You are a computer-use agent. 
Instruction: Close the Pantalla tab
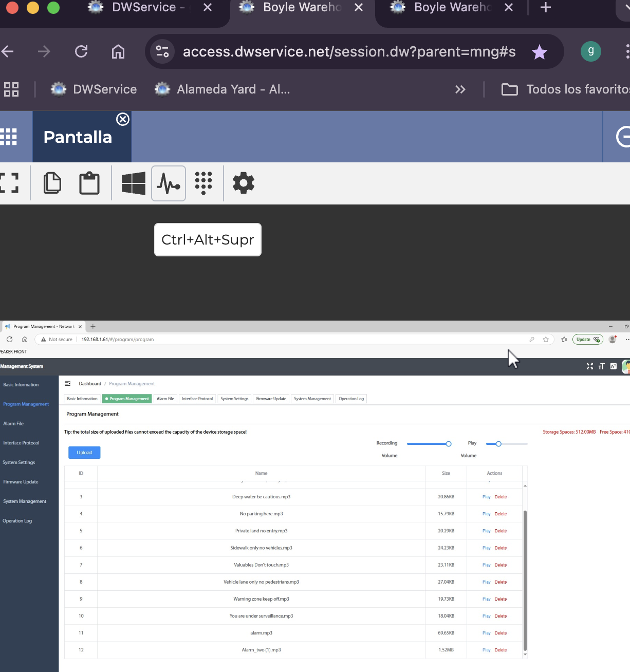click(123, 119)
